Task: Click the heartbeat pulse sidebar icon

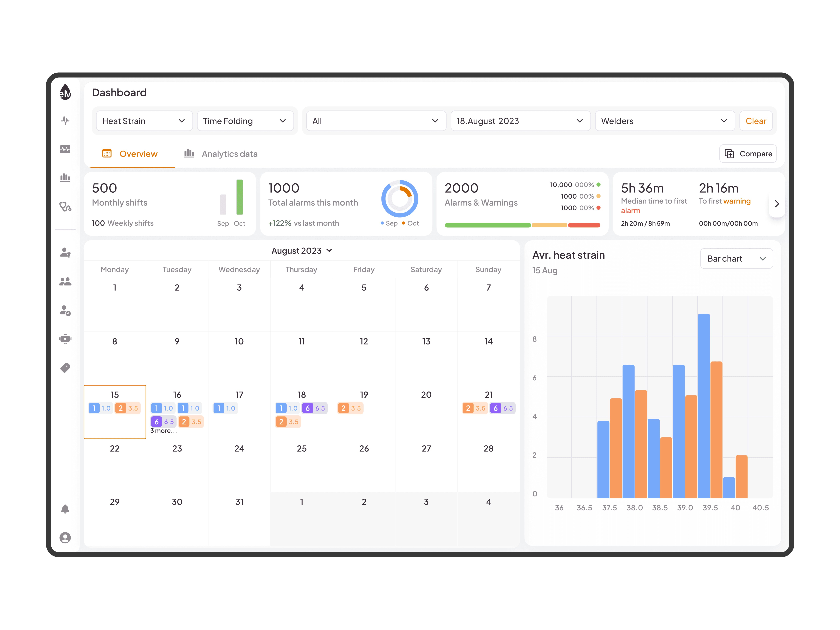Action: pyautogui.click(x=65, y=121)
